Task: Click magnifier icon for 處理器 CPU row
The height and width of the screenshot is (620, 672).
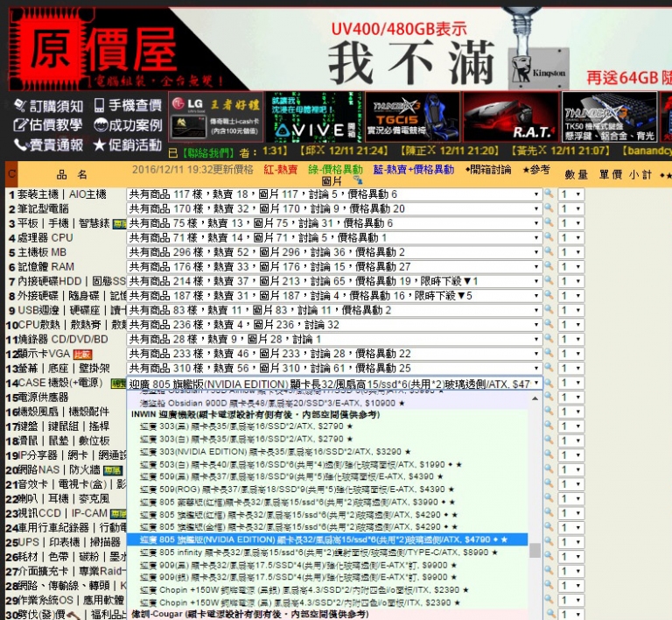Action: [x=549, y=236]
